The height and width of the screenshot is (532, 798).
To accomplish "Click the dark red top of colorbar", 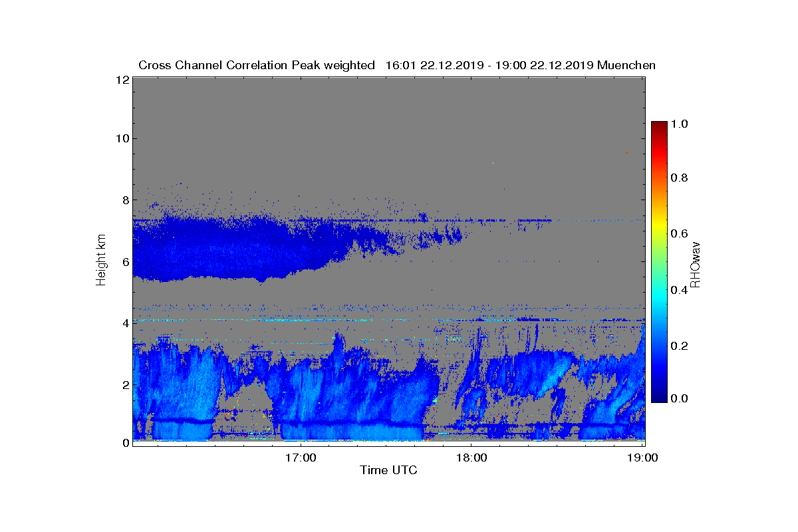I will [659, 126].
